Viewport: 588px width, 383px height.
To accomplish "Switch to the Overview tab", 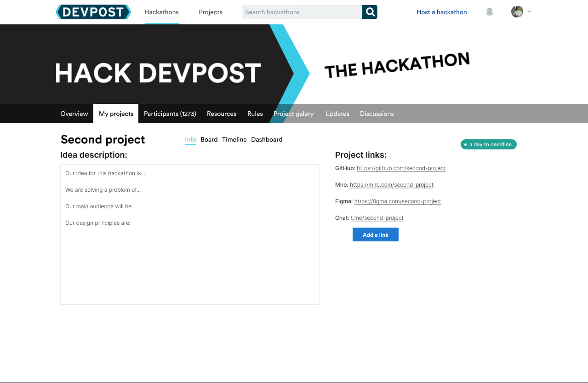I will pos(74,114).
